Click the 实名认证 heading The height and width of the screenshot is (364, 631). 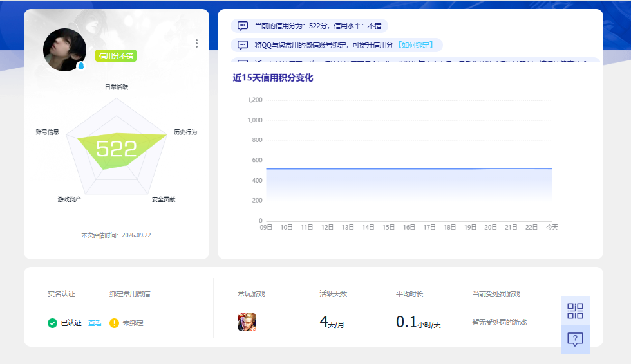coord(61,294)
